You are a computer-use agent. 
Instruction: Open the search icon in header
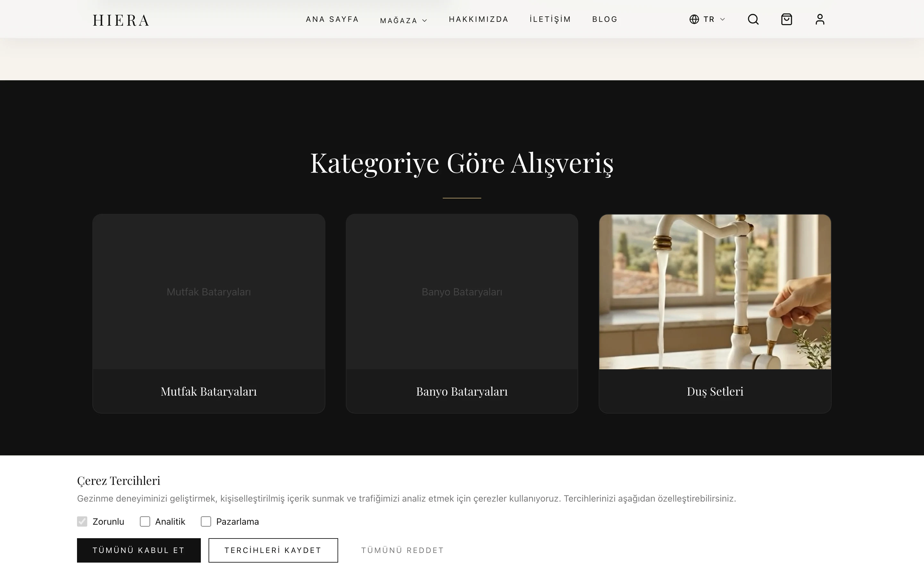753,19
